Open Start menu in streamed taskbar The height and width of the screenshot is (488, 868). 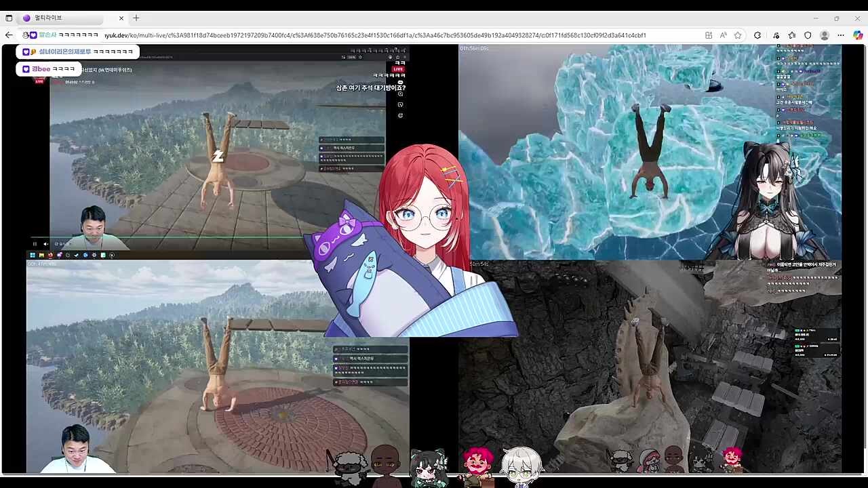click(x=31, y=256)
